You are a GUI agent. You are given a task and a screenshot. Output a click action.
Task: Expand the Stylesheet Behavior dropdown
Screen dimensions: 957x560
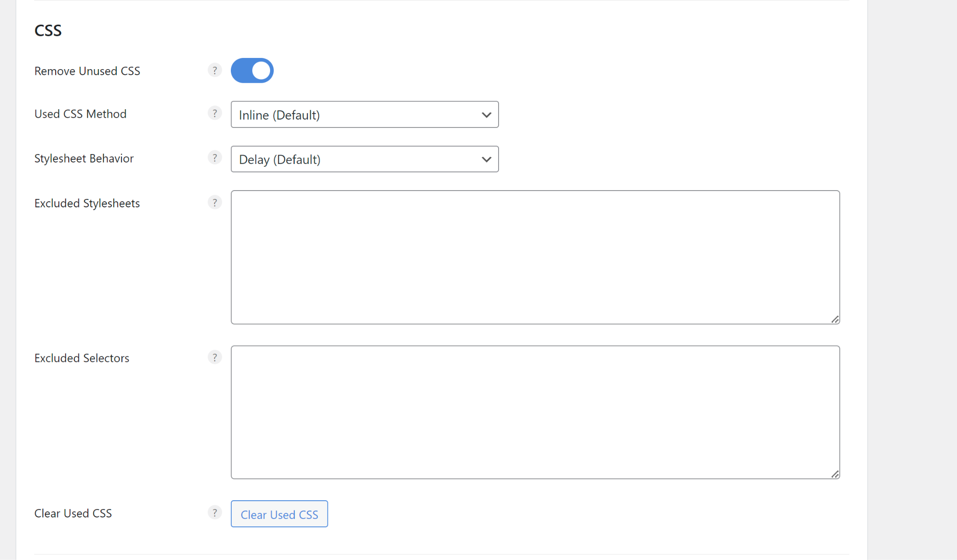364,159
